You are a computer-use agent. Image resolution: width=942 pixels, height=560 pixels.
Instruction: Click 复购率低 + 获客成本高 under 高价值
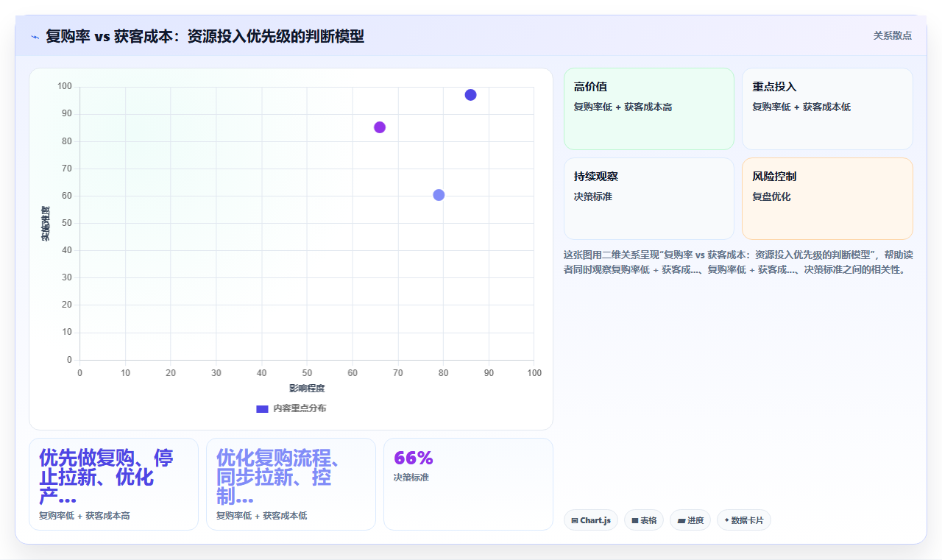coord(623,107)
